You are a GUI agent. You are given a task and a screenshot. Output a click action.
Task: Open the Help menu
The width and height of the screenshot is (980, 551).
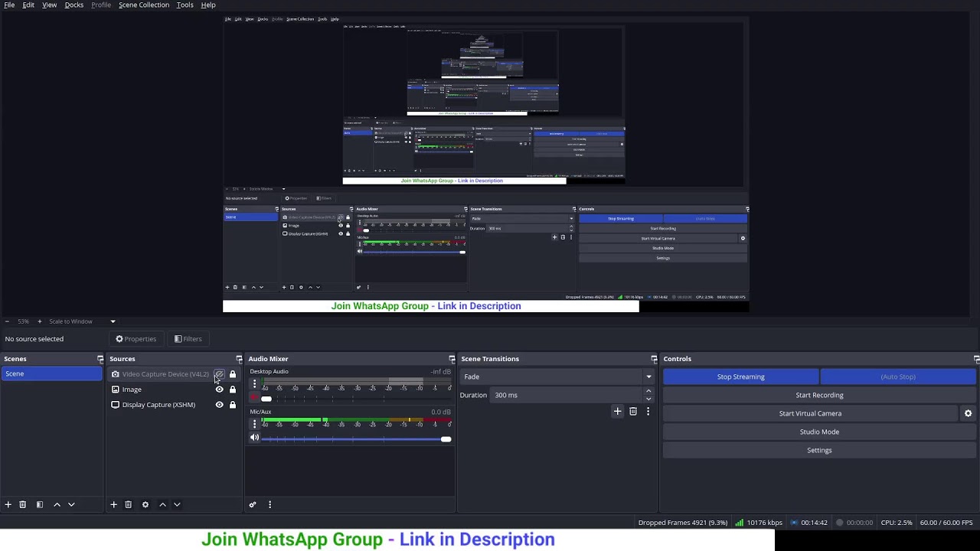(x=208, y=5)
